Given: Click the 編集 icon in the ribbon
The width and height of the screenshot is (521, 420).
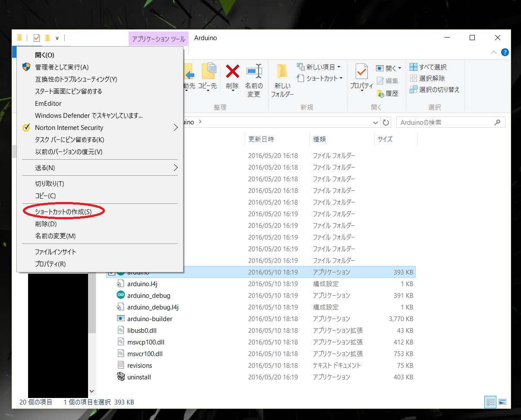Looking at the screenshot, I should 380,81.
